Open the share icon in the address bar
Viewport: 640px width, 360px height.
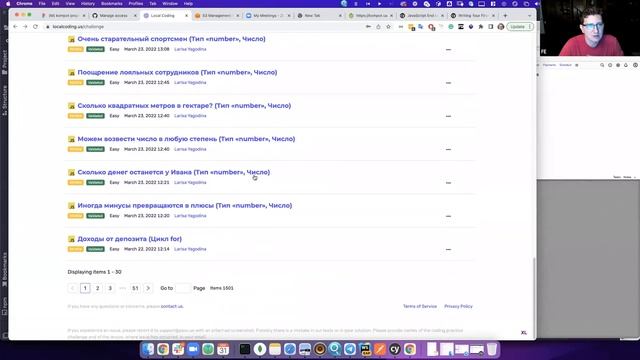pyautogui.click(x=378, y=27)
